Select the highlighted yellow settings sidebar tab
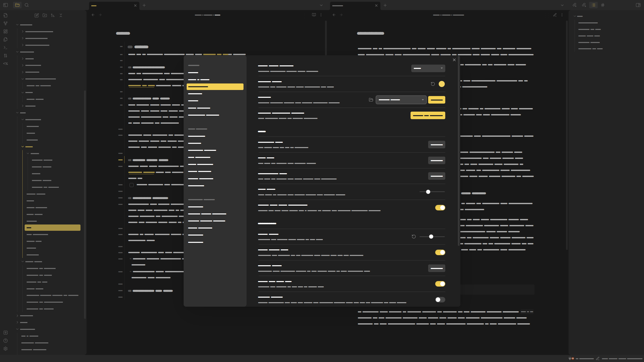 point(215,87)
